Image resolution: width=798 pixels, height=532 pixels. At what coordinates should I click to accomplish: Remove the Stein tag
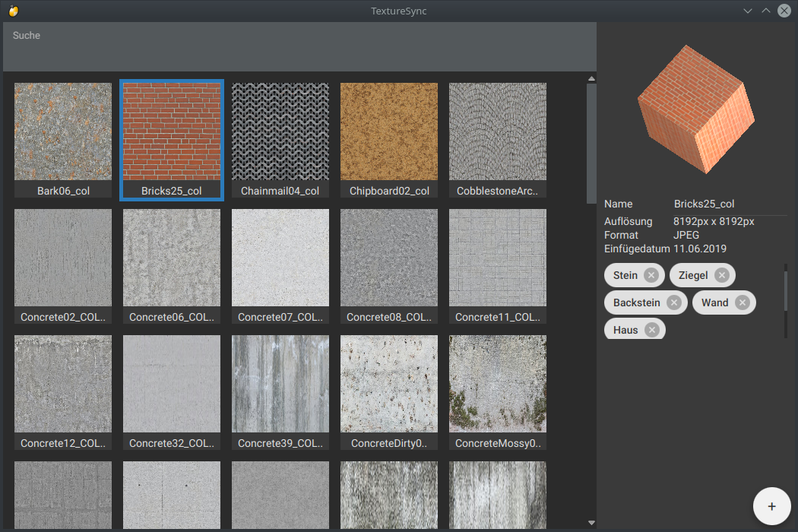[x=651, y=275]
